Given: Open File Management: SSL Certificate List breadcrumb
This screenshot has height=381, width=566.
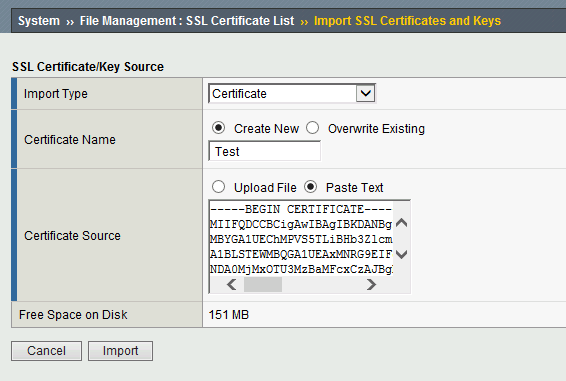Looking at the screenshot, I should pyautogui.click(x=187, y=21).
